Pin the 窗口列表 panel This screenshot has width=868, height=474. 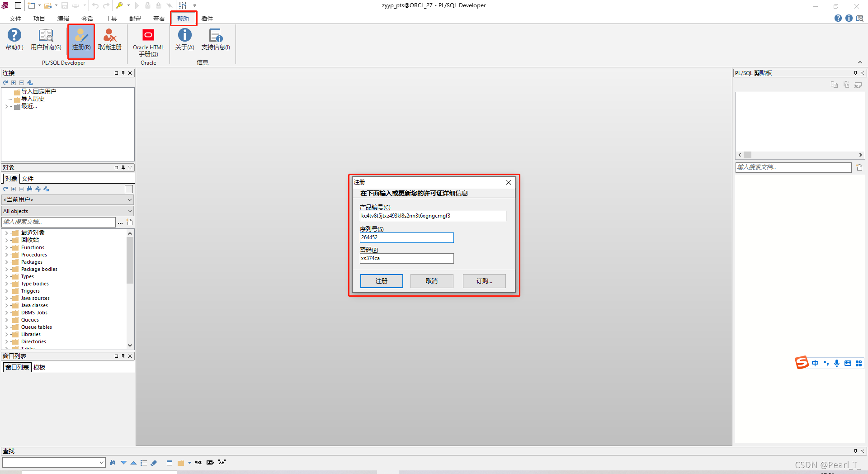pos(123,356)
